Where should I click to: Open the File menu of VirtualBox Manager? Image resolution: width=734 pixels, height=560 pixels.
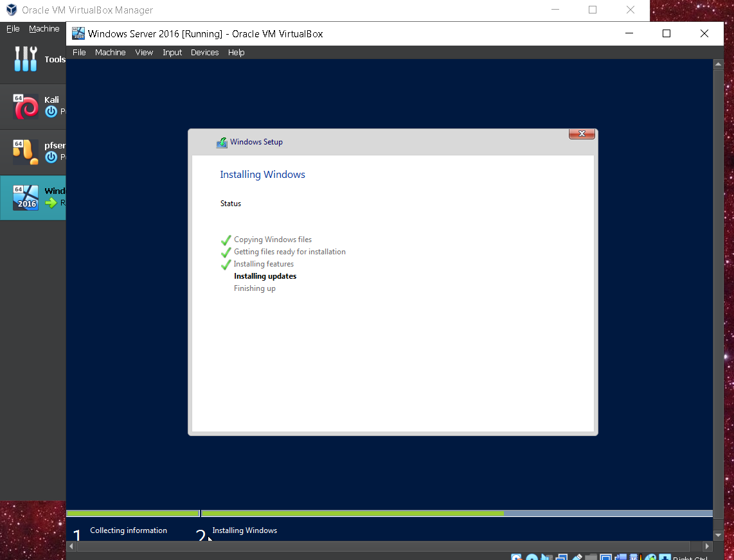[x=12, y=28]
